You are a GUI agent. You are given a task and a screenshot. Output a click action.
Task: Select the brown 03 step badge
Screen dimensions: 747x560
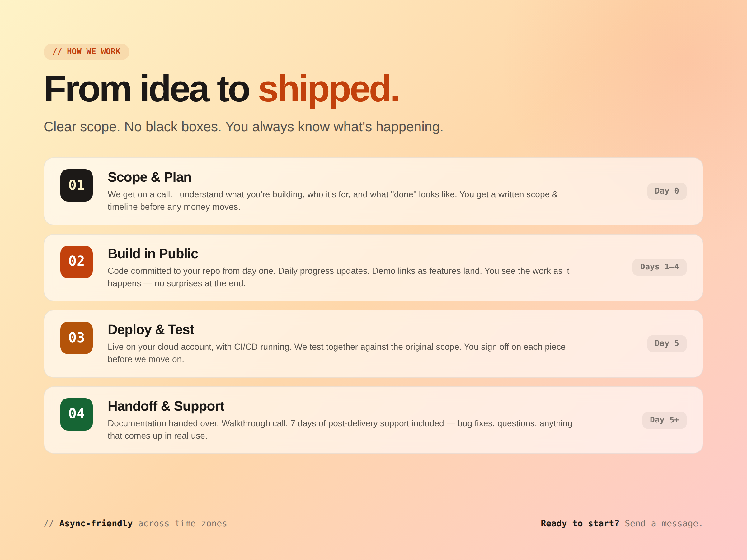(77, 338)
